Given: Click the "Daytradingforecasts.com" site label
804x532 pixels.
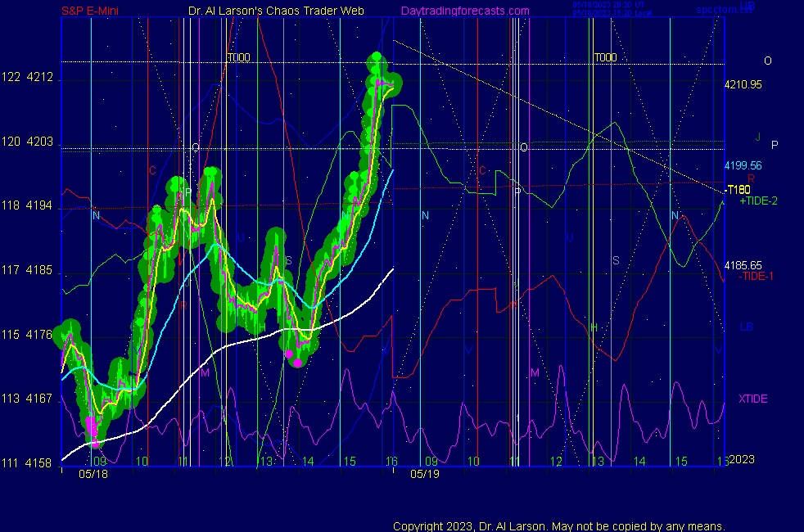Looking at the screenshot, I should coord(465,11).
